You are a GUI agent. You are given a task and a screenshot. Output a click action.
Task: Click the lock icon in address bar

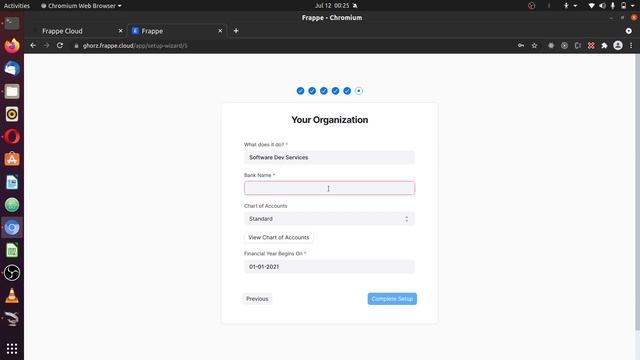[76, 46]
